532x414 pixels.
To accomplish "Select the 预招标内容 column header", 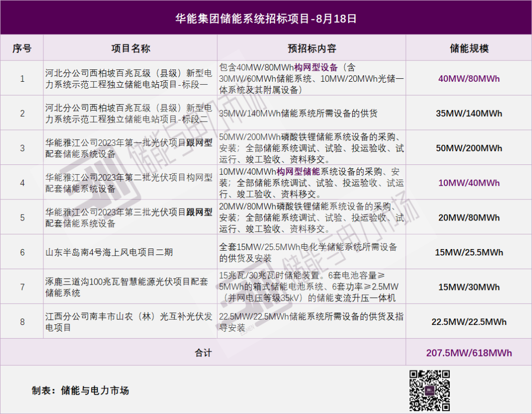I will click(x=311, y=48).
